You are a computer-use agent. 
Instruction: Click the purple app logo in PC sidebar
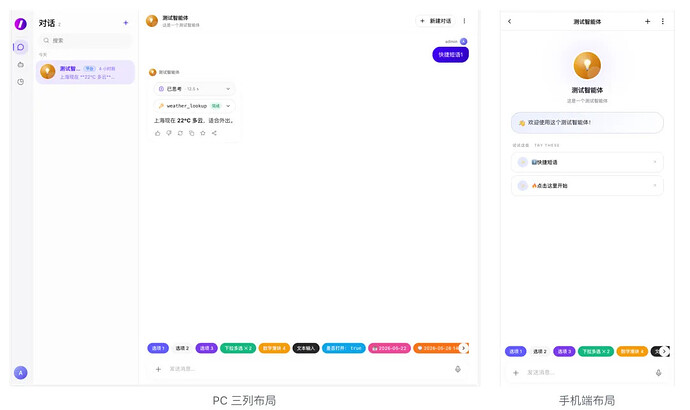click(x=20, y=24)
